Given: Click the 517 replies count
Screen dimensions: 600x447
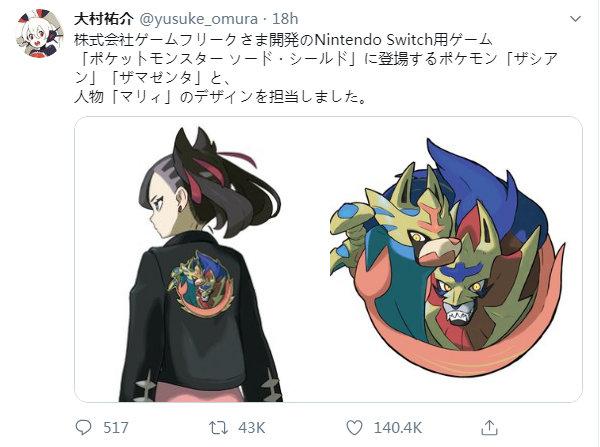Looking at the screenshot, I should point(116,427).
